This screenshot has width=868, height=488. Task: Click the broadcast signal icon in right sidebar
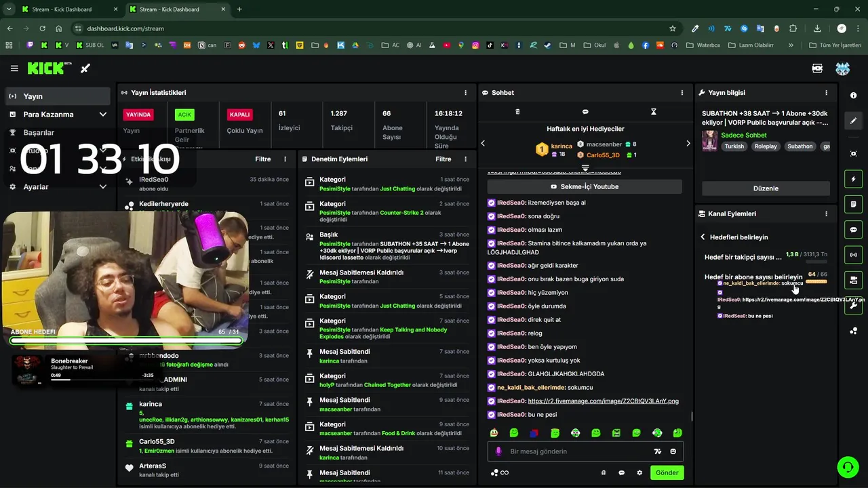853,255
